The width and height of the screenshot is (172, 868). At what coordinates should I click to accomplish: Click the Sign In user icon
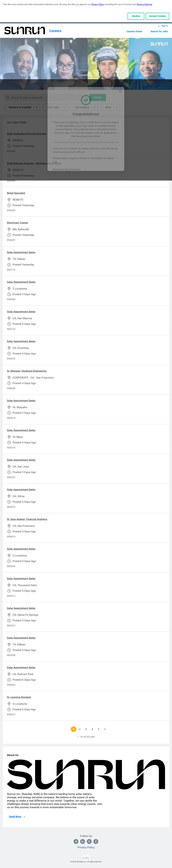[x=159, y=26]
